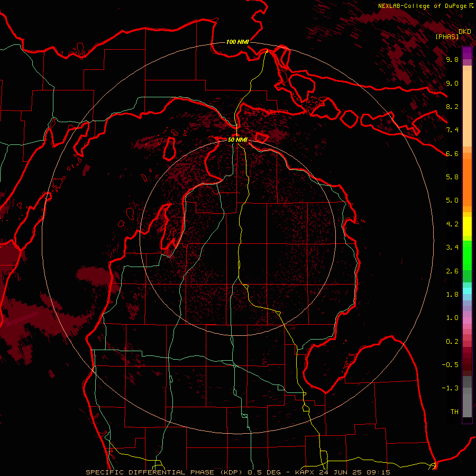Click the SPECIFIC DIFFERENTIAL PHASE (KDP) caption text
Viewport: 476px width, 476px height.
point(164,472)
